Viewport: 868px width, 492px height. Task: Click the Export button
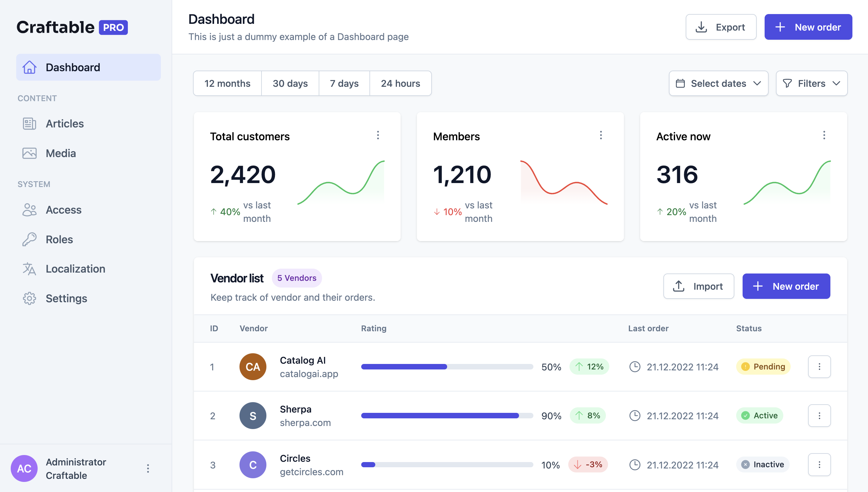(x=721, y=27)
